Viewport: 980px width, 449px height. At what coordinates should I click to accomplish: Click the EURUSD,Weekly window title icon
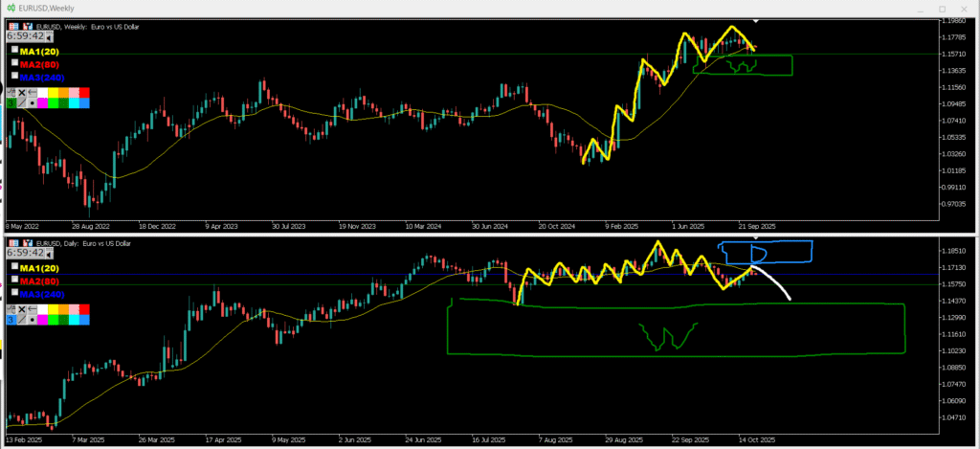[x=9, y=8]
